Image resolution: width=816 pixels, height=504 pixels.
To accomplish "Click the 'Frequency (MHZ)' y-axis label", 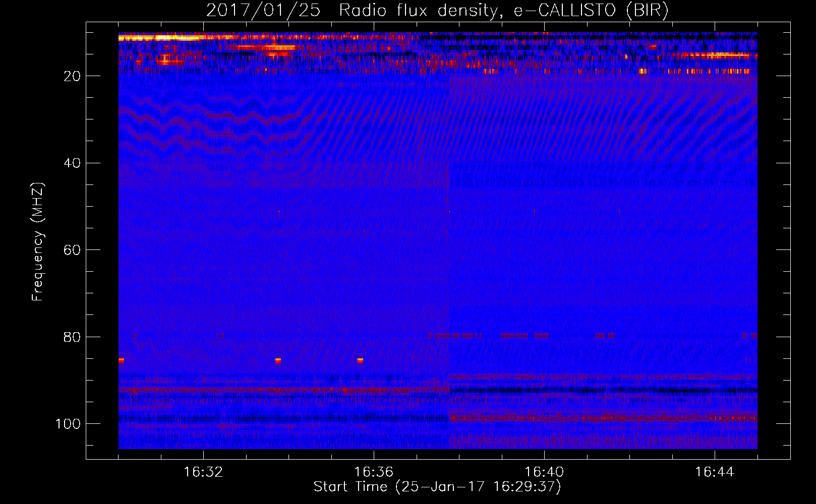I will coord(38,241).
